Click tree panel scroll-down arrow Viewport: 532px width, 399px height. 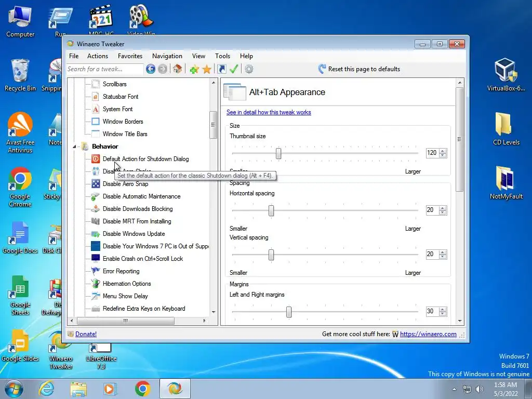(x=214, y=312)
